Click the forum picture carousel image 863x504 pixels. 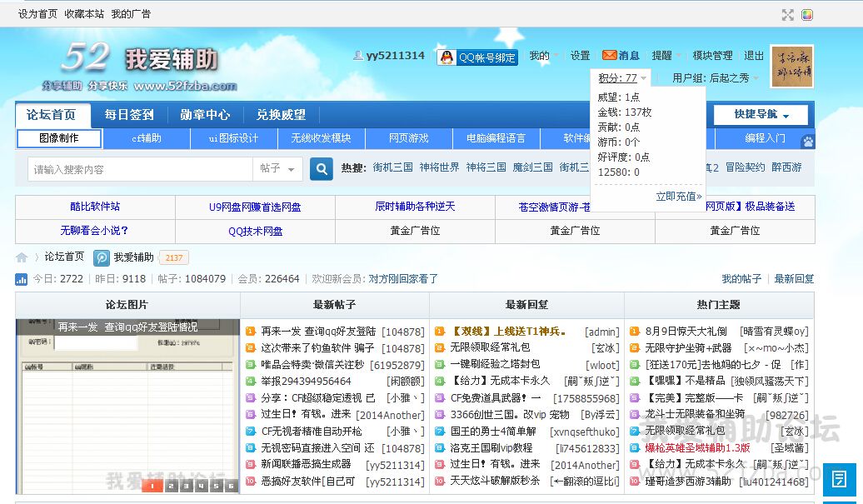(x=127, y=406)
